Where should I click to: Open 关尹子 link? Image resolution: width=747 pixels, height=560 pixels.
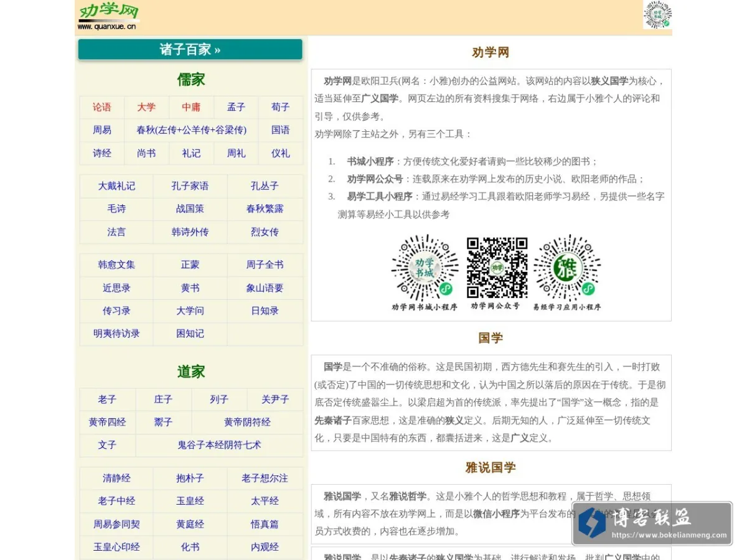(x=275, y=399)
